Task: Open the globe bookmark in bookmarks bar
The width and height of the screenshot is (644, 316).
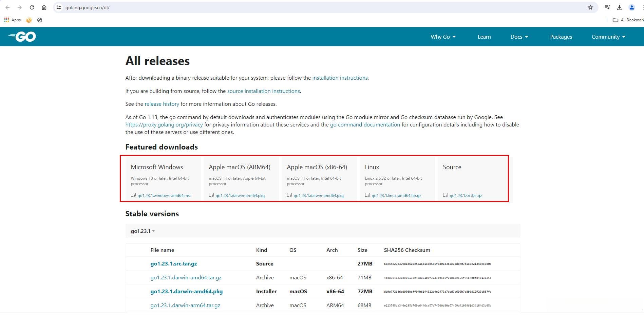Action: pos(40,20)
